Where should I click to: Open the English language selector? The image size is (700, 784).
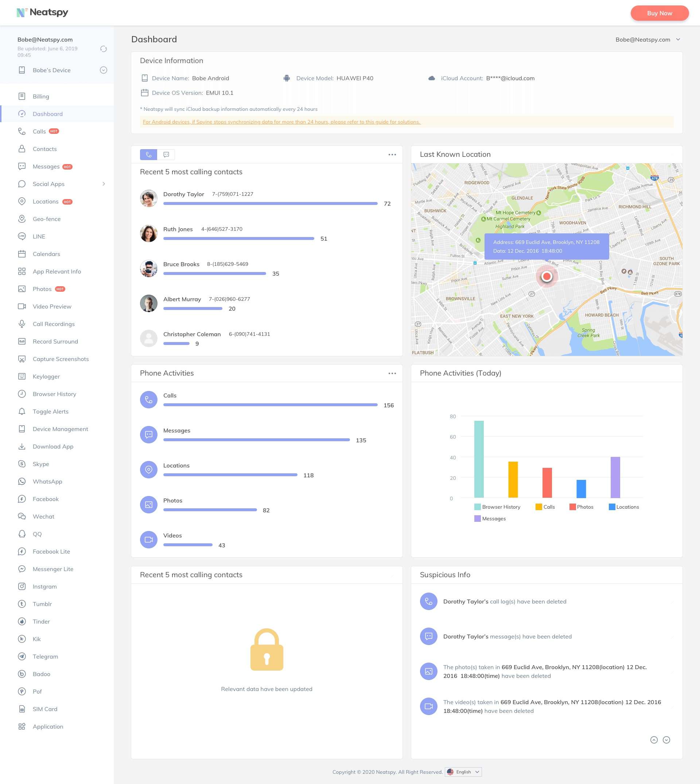[463, 772]
